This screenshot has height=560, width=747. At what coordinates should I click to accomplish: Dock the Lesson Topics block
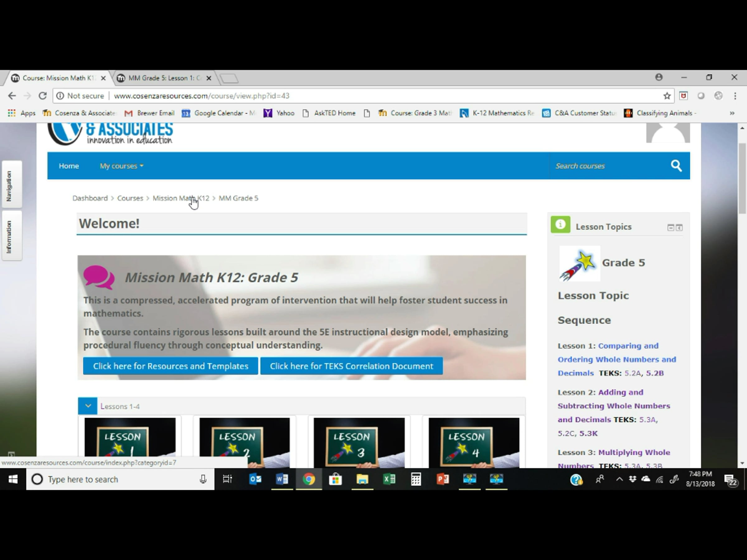679,227
